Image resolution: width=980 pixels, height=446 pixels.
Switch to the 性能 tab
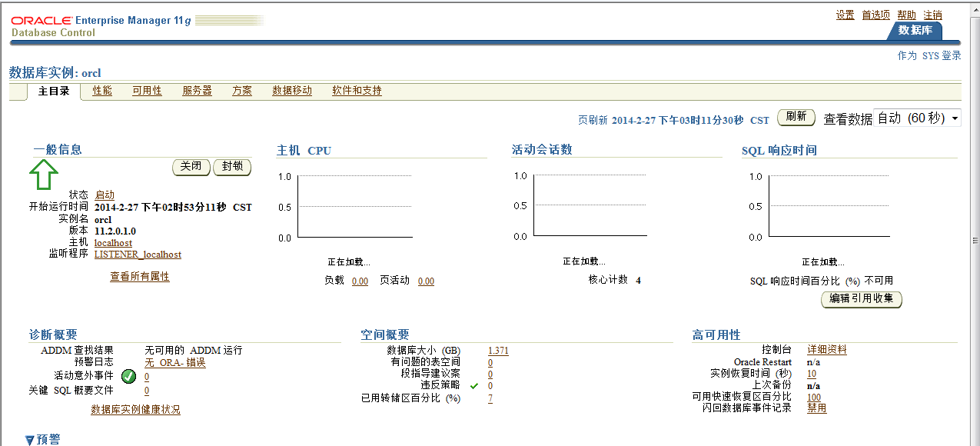[x=102, y=91]
